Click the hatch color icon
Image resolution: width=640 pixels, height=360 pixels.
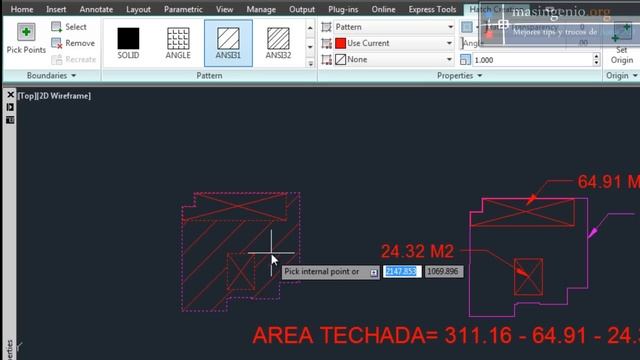coord(326,43)
